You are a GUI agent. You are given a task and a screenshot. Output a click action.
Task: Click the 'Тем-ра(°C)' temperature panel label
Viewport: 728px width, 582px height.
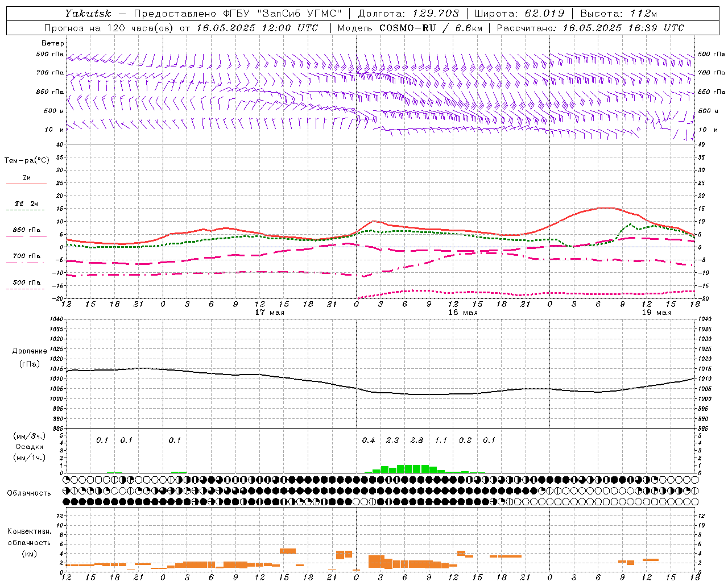point(27,161)
